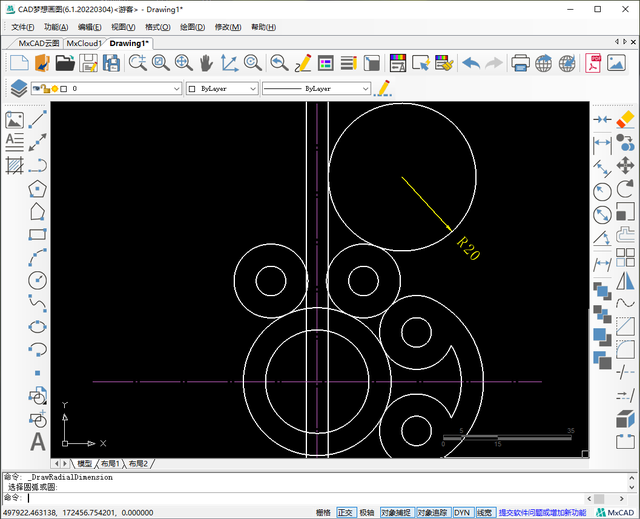Click the printer icon in the toolbar

(x=520, y=63)
